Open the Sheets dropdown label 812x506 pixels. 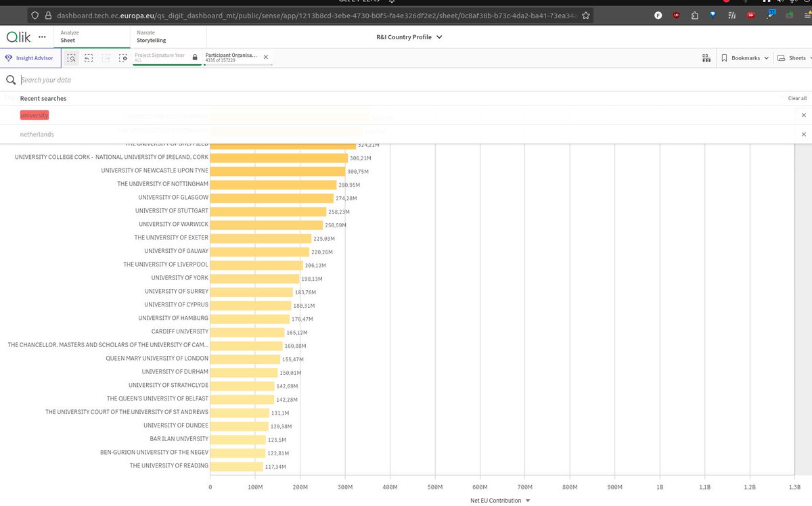pyautogui.click(x=797, y=58)
